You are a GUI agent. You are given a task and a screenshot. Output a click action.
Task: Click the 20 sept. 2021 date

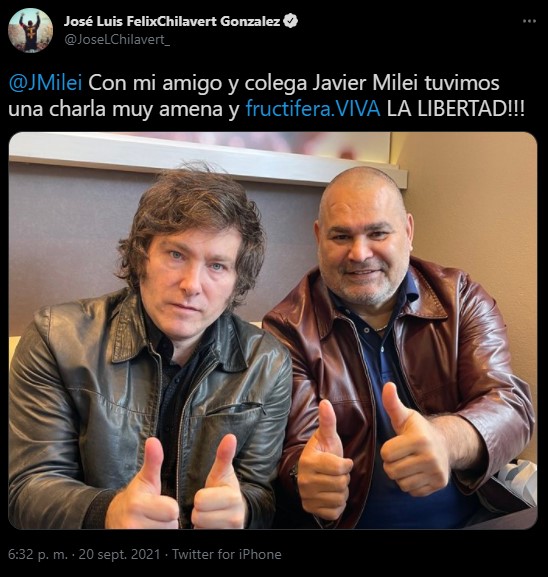click(119, 554)
